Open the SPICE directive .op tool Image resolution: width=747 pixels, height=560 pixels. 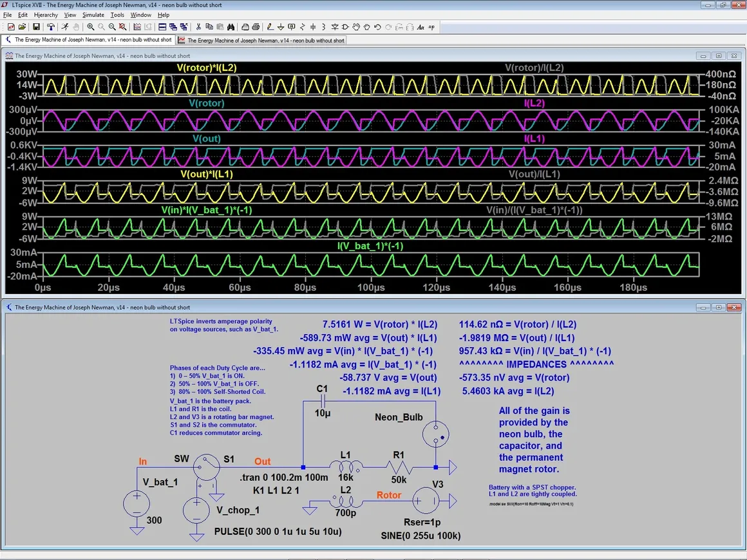click(x=431, y=27)
